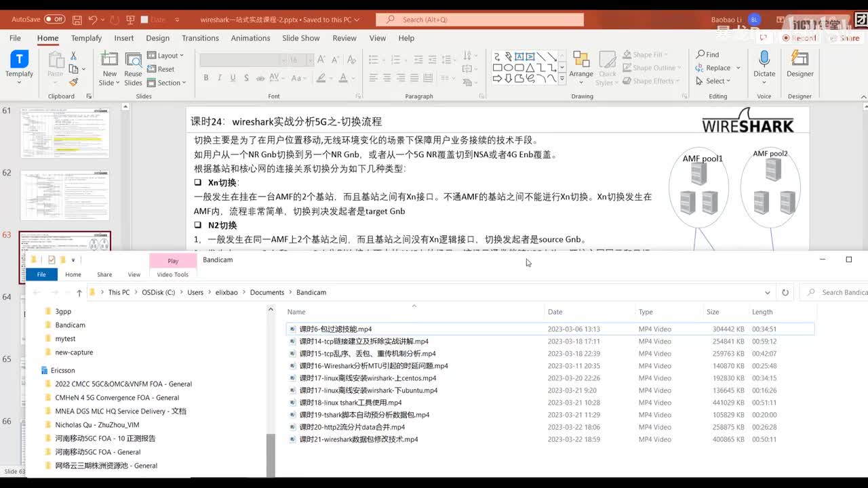Click the Underline formatting button
The width and height of the screenshot is (868, 488).
coord(232,78)
